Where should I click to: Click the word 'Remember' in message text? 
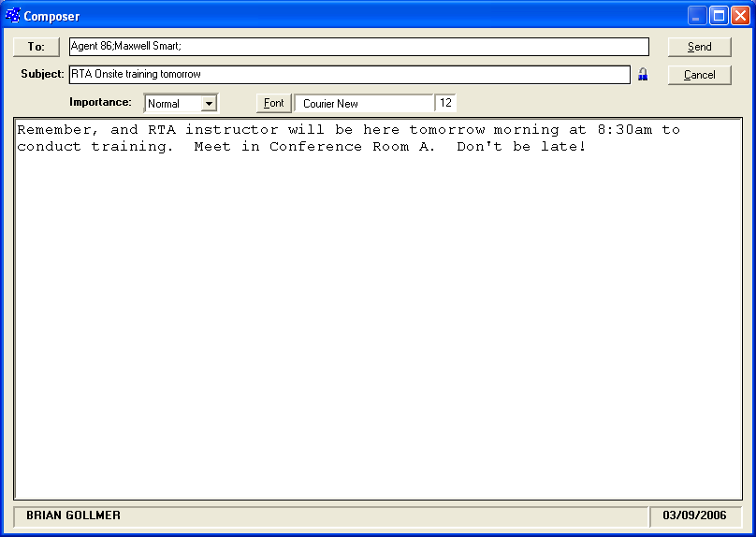point(54,130)
